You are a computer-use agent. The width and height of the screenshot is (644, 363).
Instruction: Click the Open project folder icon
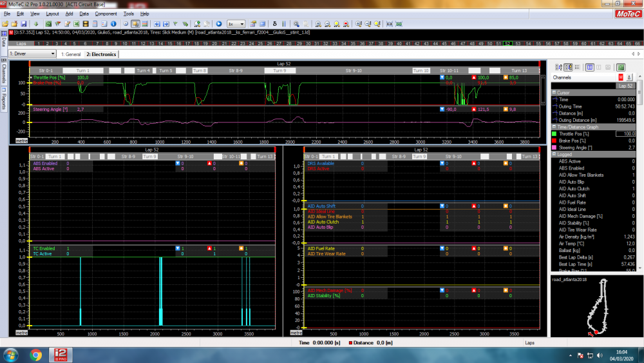click(x=5, y=24)
